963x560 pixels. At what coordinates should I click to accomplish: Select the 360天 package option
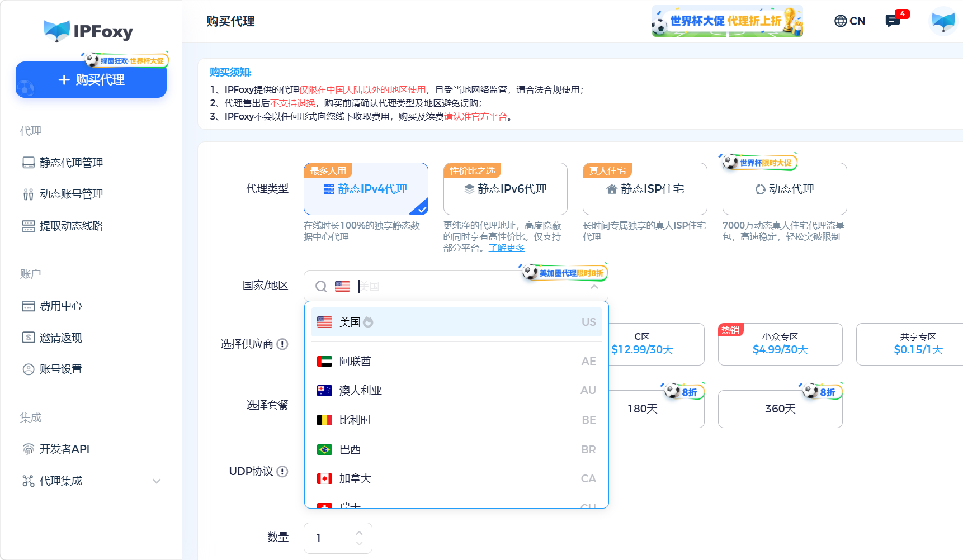point(780,409)
